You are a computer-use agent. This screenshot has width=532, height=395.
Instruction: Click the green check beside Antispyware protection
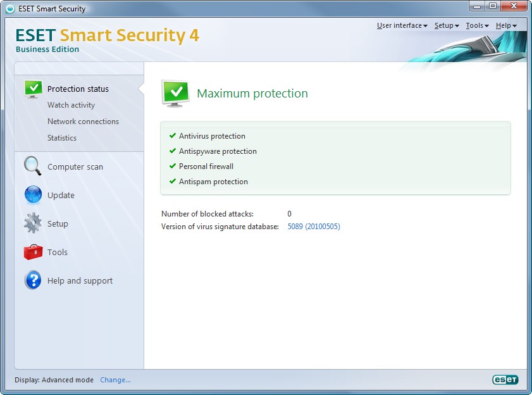point(173,151)
